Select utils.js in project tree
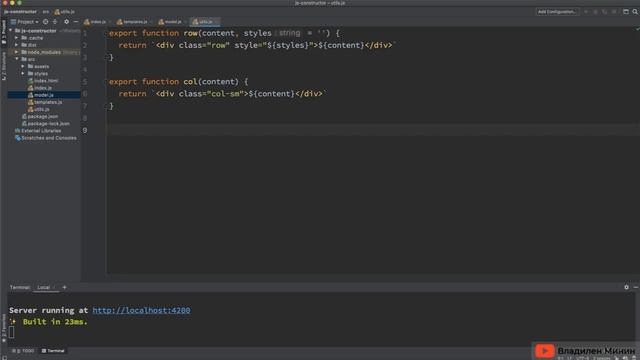Viewport: 640px width, 360px height. [39, 109]
